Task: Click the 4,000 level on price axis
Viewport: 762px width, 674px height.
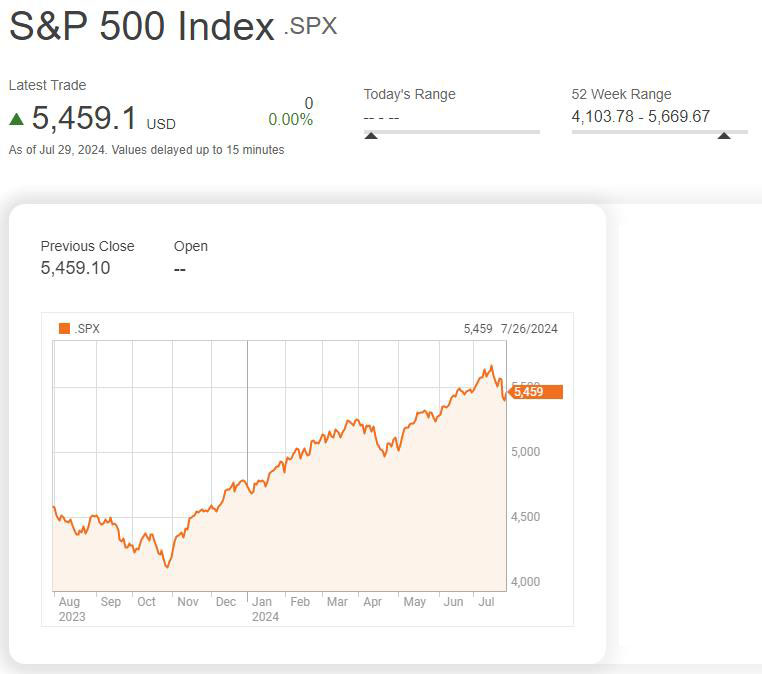Action: click(527, 582)
